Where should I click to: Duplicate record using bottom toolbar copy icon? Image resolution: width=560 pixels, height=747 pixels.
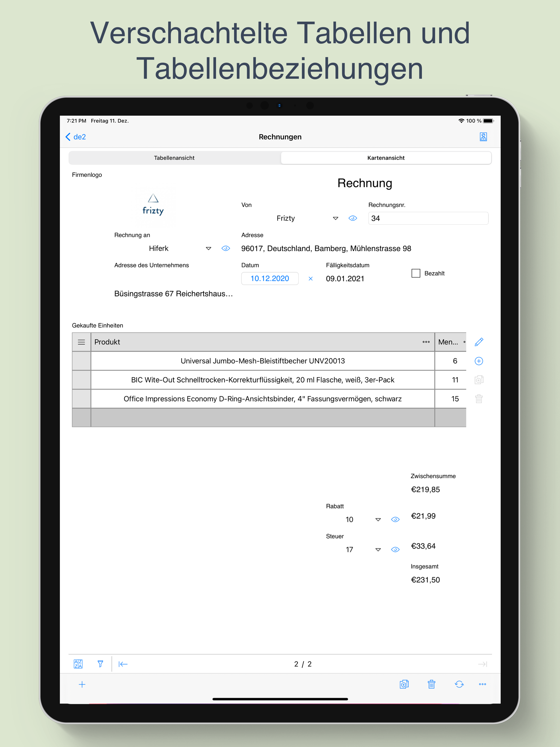404,684
